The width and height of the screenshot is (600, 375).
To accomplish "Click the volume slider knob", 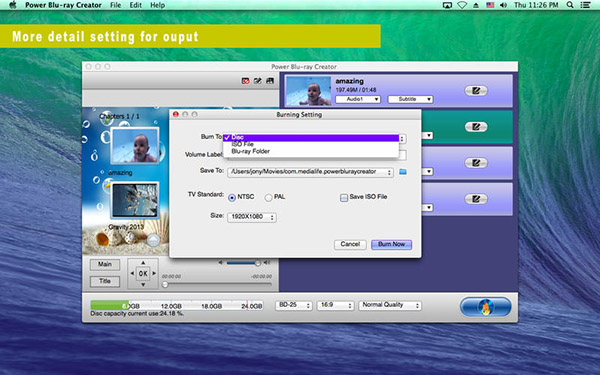I will (x=258, y=263).
